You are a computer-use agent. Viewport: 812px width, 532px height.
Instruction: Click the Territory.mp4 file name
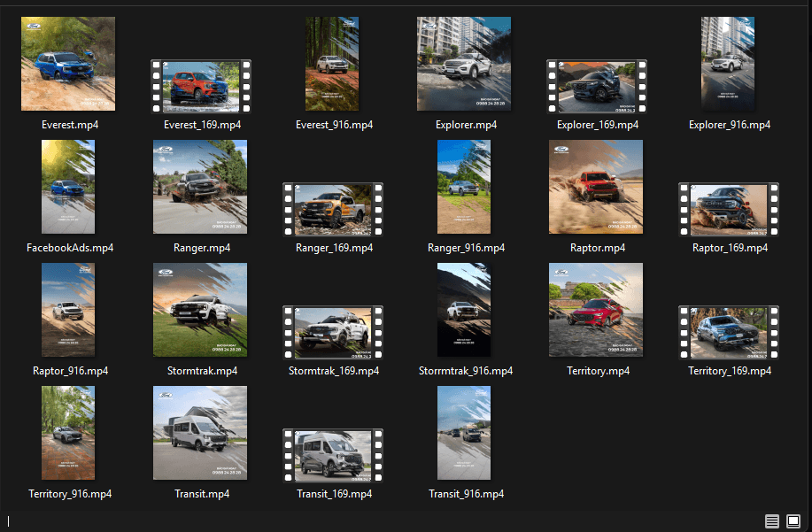[598, 371]
